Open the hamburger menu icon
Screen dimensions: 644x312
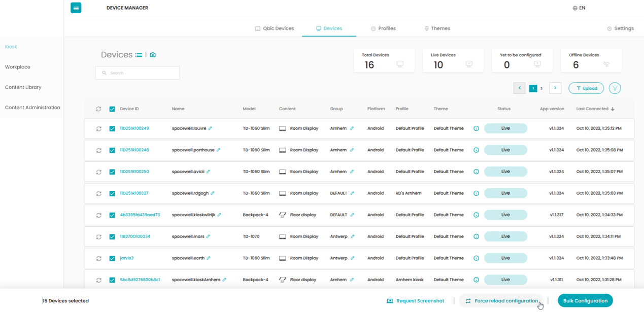coord(76,8)
